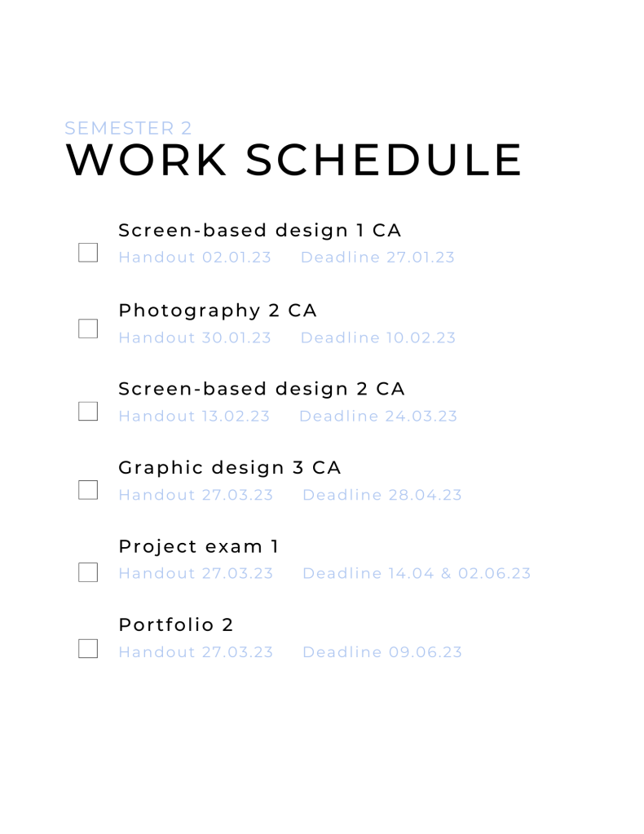Select the Photography 2 CA title
644x834 pixels.
coord(218,311)
